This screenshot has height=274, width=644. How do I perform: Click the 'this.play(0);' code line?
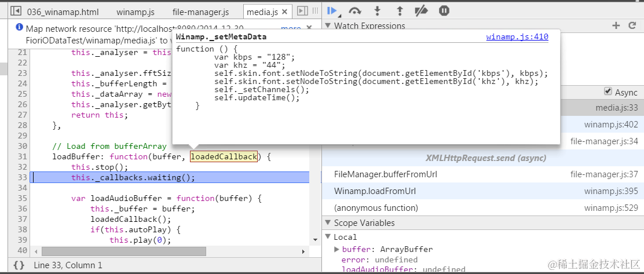(x=140, y=240)
